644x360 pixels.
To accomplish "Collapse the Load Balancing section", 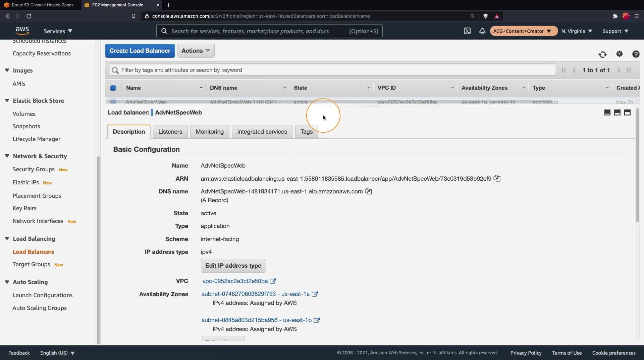I will 7,238.
